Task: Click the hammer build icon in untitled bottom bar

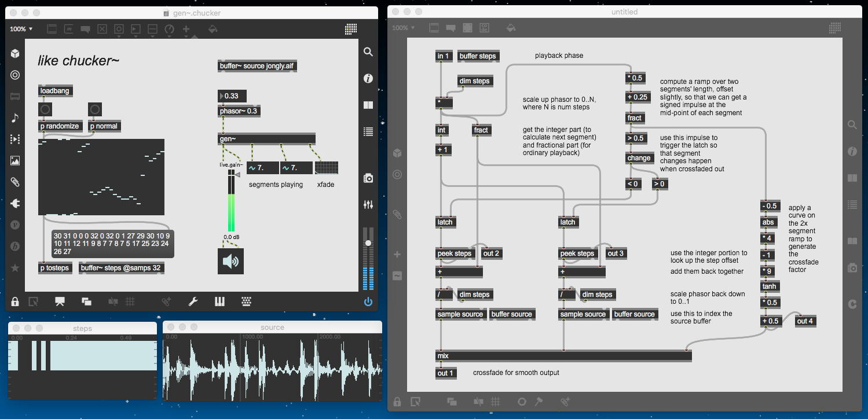Action: 539,401
